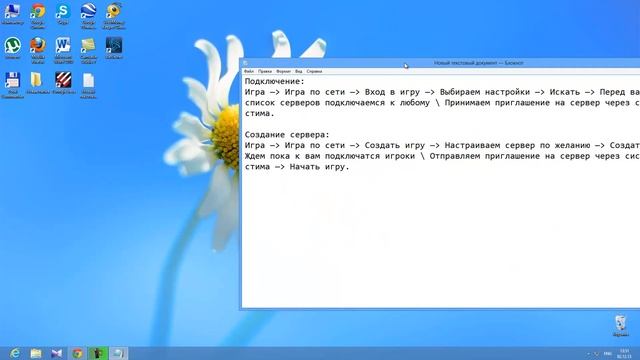Click the line "Создание сервера:" in Notepad
Image resolution: width=640 pixels, height=360 pixels.
[287, 135]
